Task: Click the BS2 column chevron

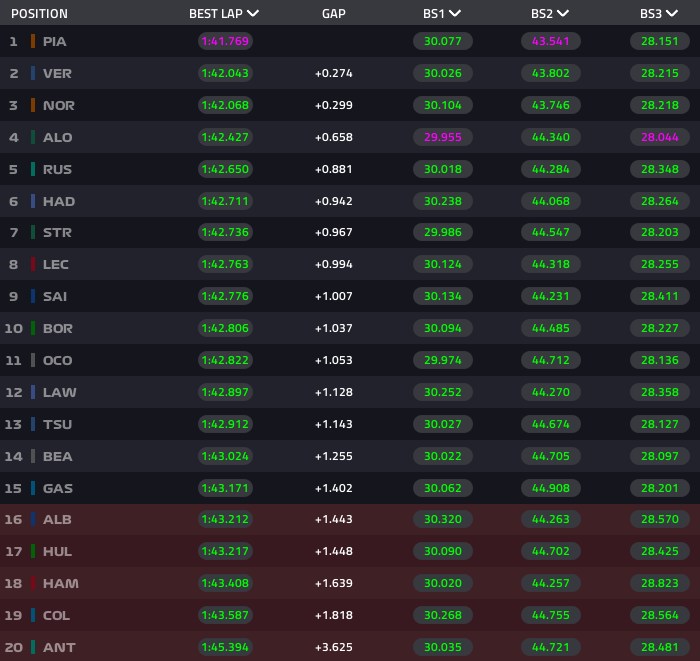Action: pyautogui.click(x=563, y=13)
